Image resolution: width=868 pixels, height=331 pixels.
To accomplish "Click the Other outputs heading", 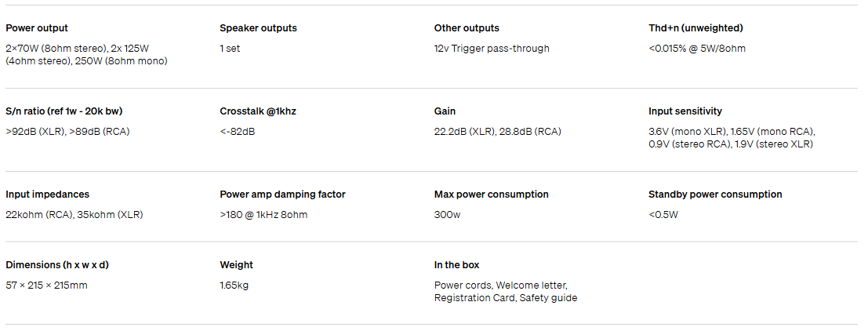I will [x=467, y=28].
